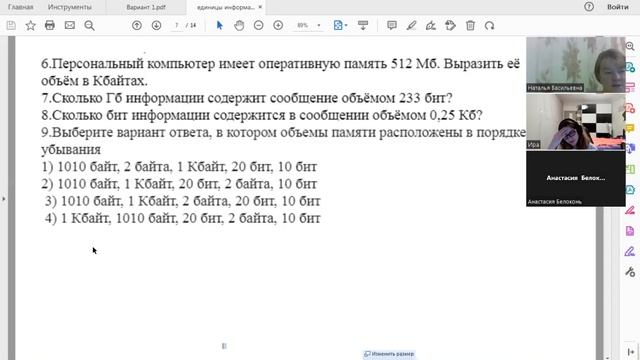This screenshot has height=360, width=640.
Task: Open the purple pen sign sidebar tool
Action: (630, 251)
